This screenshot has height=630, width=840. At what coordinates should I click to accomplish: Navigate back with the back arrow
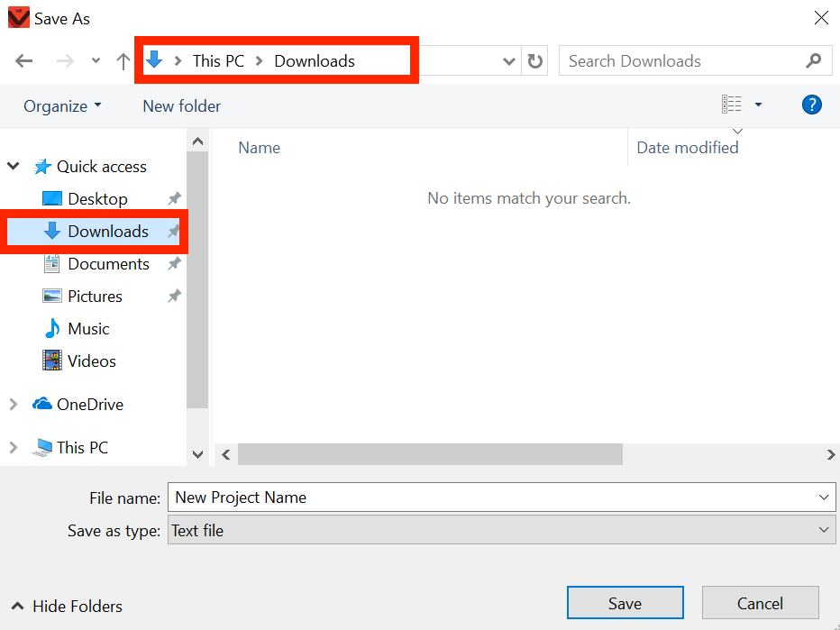click(x=23, y=60)
